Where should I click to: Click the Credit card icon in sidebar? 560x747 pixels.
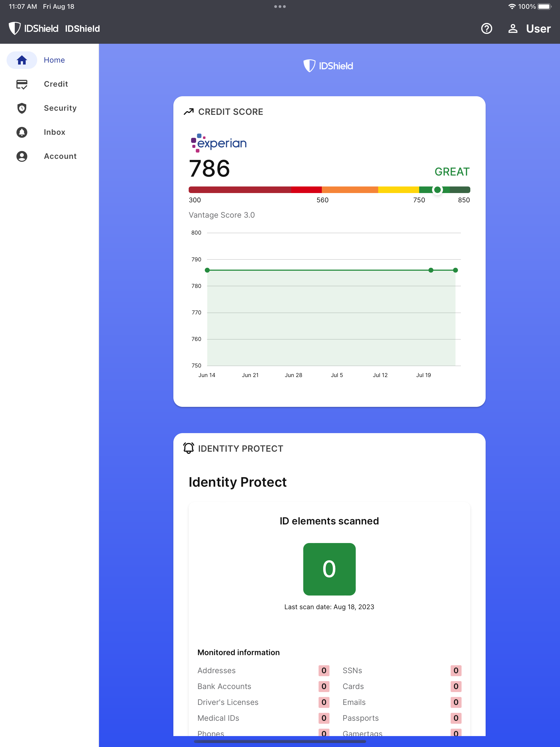(22, 84)
